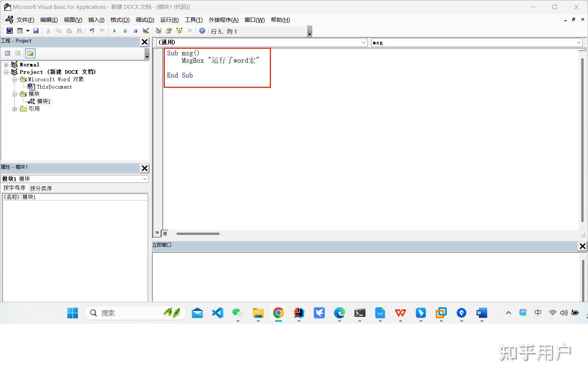Collapse the 模块 folder node
The height and width of the screenshot is (373, 588).
(15, 94)
